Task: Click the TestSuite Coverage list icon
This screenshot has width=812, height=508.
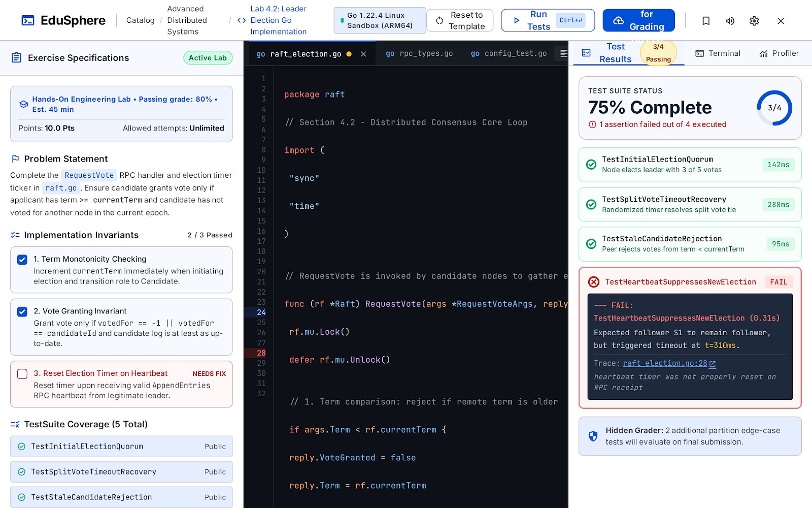Action: pyautogui.click(x=15, y=424)
